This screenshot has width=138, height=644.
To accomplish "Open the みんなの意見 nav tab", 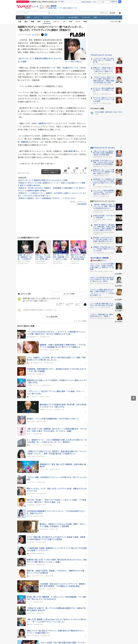I will [73, 17].
